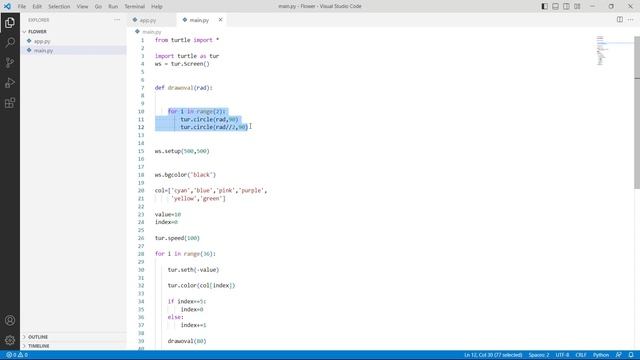Click the VS Code logo icon

click(7, 6)
